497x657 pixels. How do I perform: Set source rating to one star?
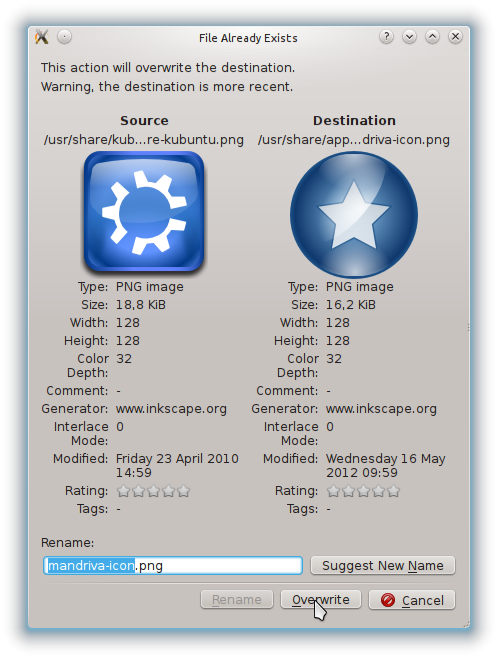point(123,491)
